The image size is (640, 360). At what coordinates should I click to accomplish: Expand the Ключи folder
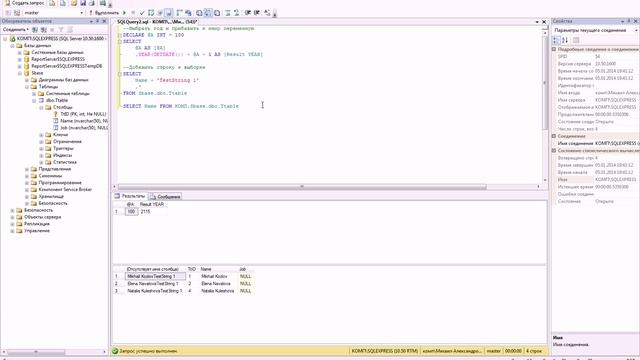click(x=41, y=135)
